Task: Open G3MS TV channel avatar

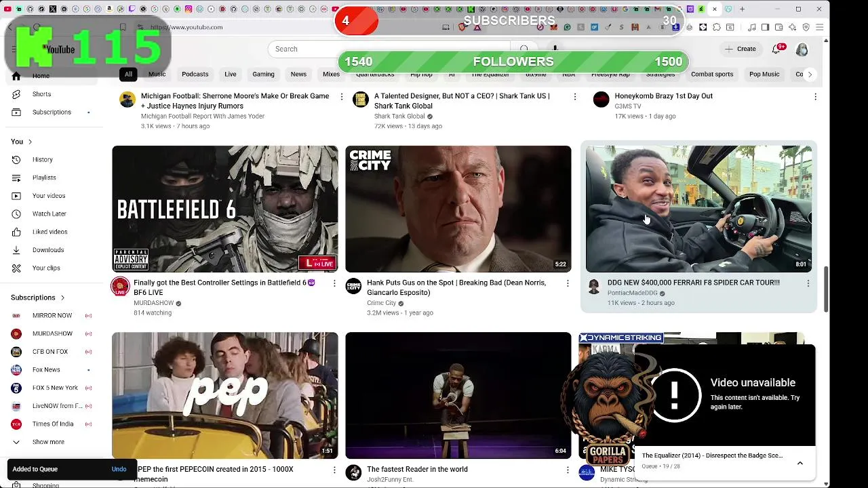Action: (x=601, y=100)
